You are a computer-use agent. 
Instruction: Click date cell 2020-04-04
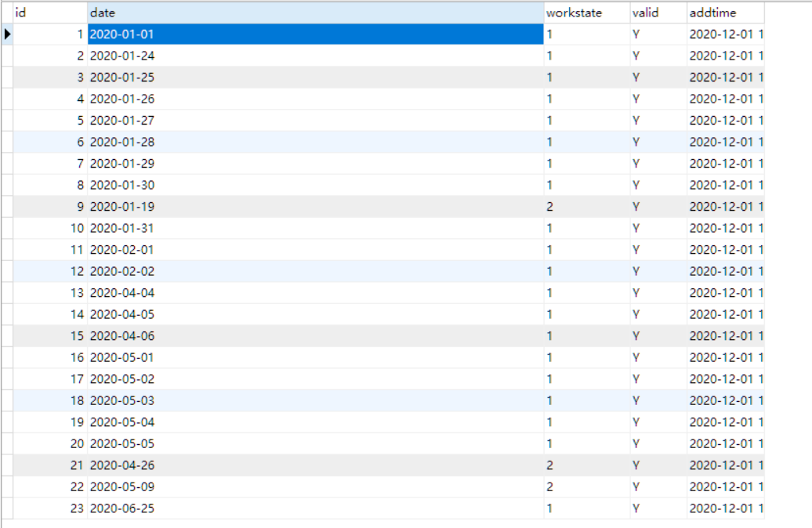point(315,293)
